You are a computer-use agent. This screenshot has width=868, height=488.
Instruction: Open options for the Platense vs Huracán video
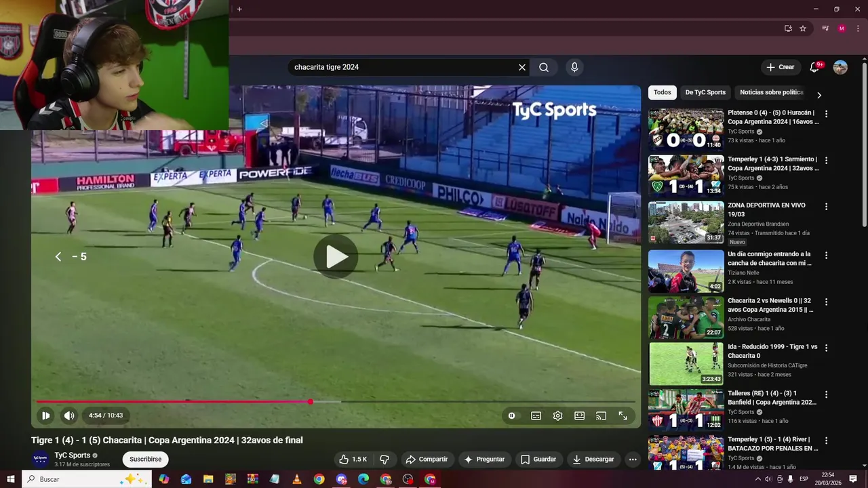pyautogui.click(x=826, y=114)
